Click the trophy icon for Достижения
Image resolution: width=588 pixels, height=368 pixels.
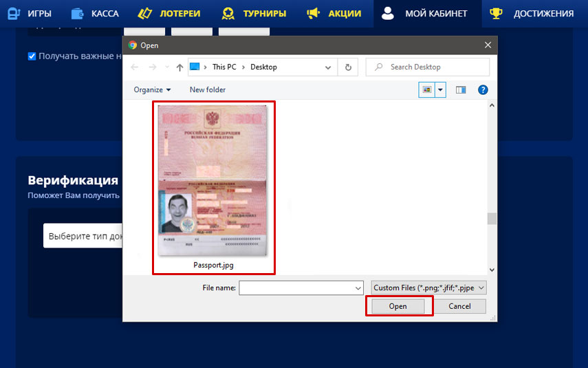click(495, 13)
